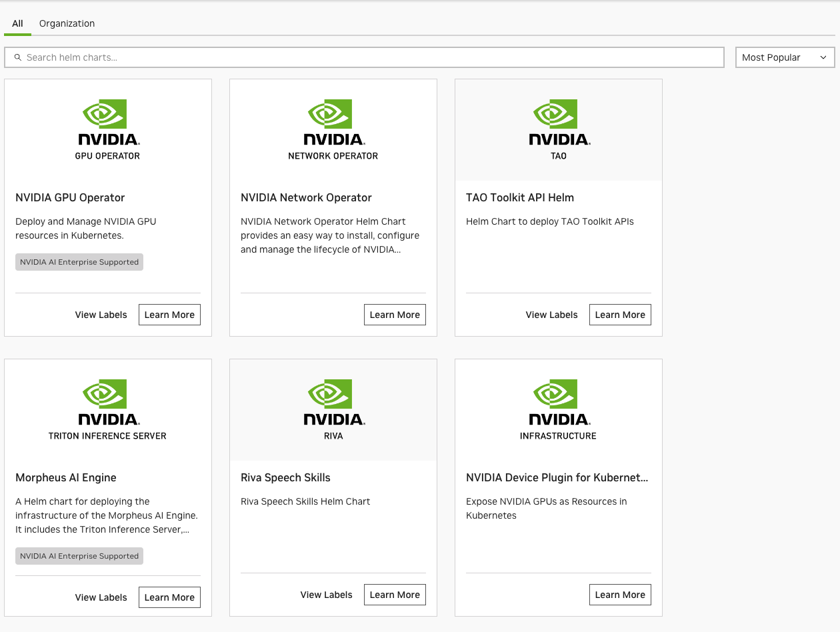Click the Triton Inference Server logo

108,410
